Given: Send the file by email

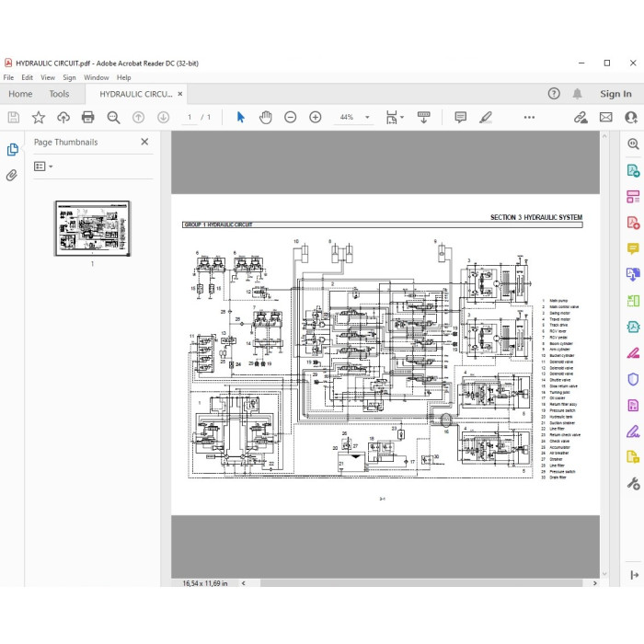Looking at the screenshot, I should [x=605, y=118].
